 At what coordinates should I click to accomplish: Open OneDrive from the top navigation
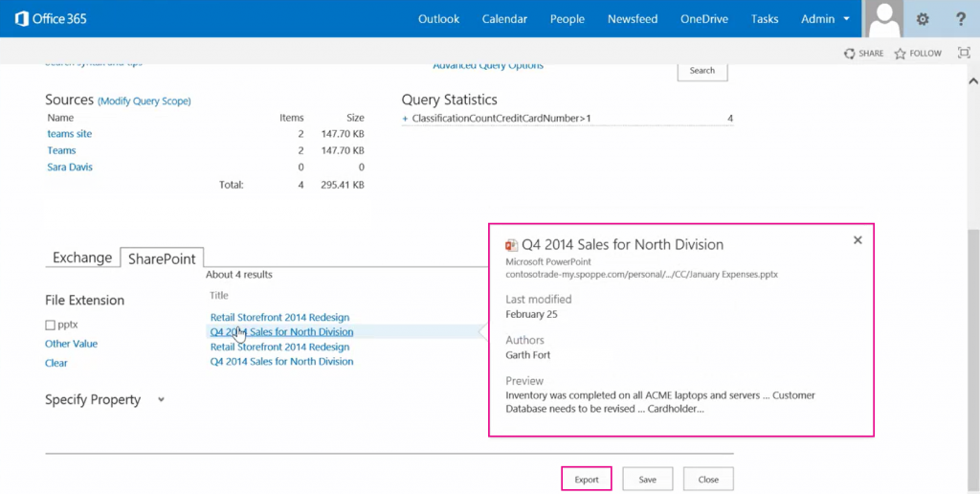point(703,19)
